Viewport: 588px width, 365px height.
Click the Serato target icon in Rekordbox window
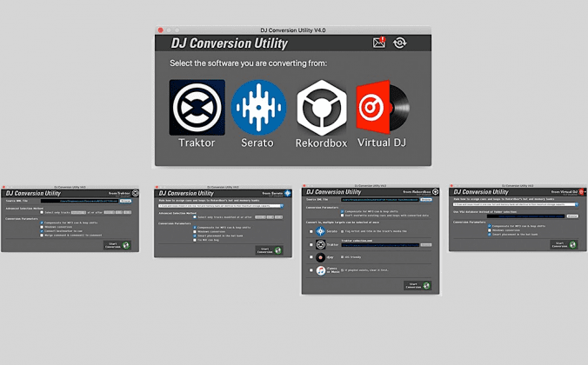tap(321, 231)
